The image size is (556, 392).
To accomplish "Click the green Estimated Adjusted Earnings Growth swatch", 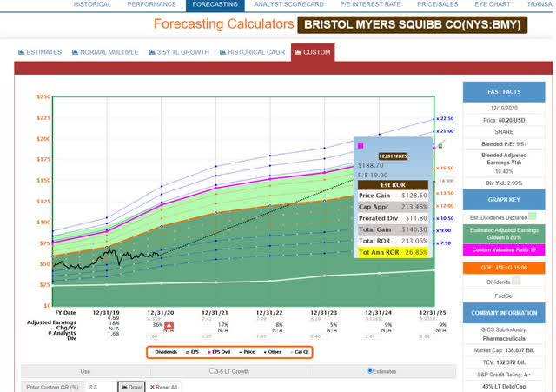I will coord(504,234).
